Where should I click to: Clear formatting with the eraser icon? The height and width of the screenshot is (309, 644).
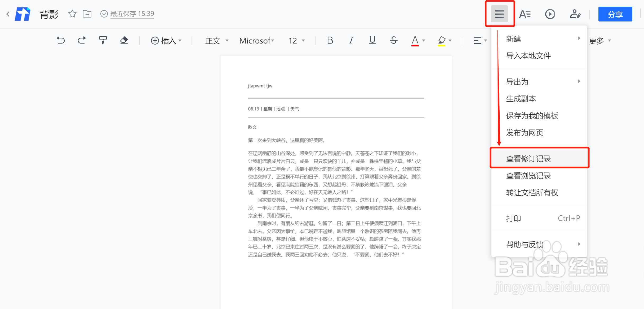124,40
